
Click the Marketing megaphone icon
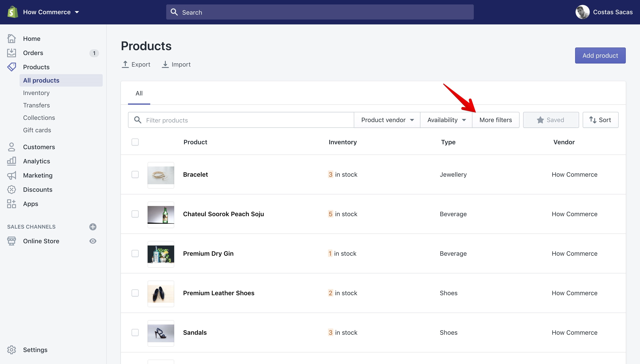pos(12,175)
